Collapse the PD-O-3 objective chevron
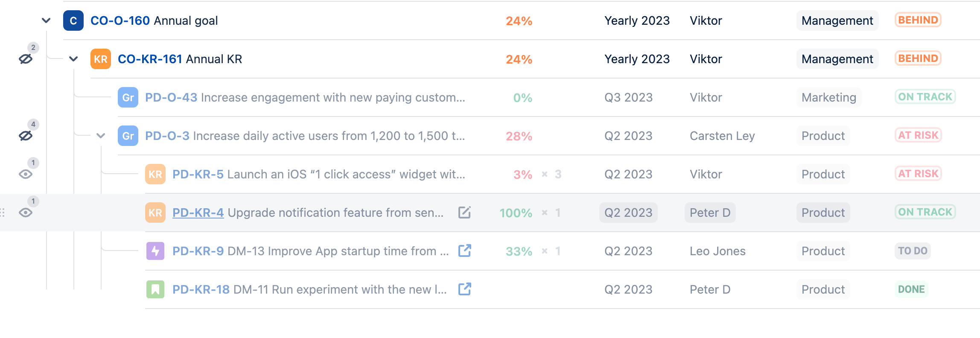980x338 pixels. [x=101, y=136]
